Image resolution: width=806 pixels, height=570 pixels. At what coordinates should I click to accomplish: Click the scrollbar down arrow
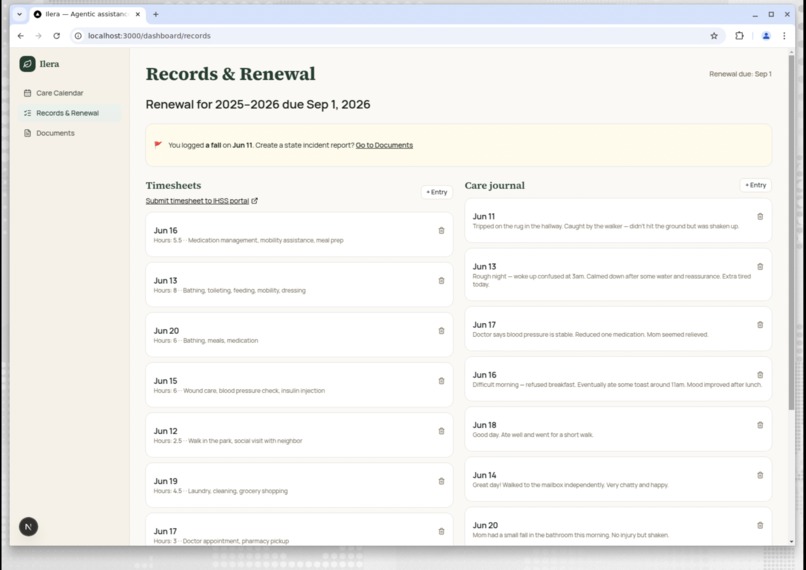point(791,542)
